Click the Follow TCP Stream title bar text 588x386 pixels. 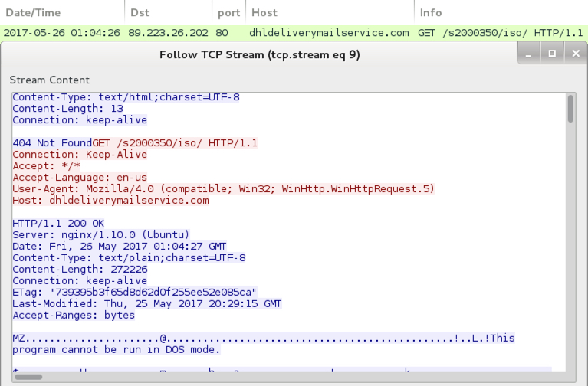(x=259, y=54)
